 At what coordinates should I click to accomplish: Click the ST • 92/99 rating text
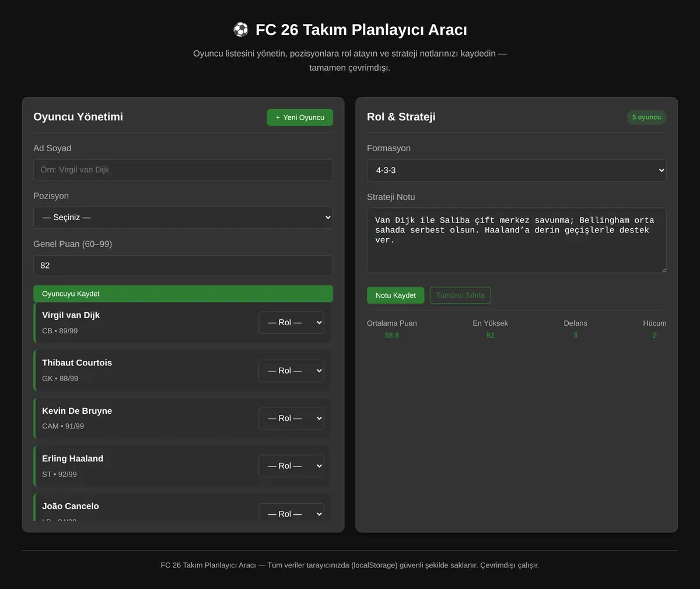pos(60,474)
